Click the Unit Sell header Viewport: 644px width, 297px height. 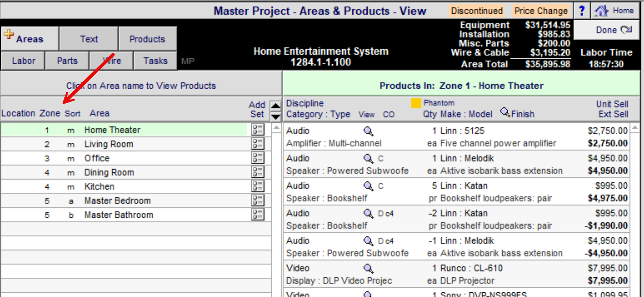pos(612,104)
